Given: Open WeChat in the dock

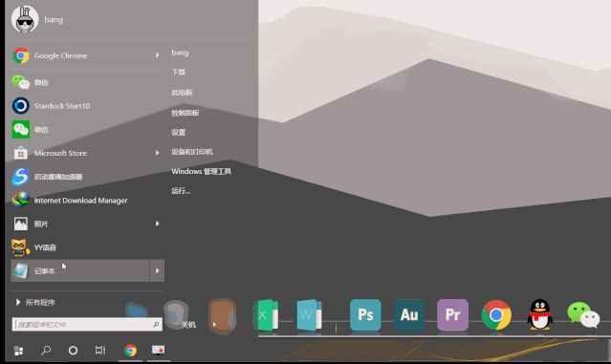Looking at the screenshot, I should (x=583, y=314).
